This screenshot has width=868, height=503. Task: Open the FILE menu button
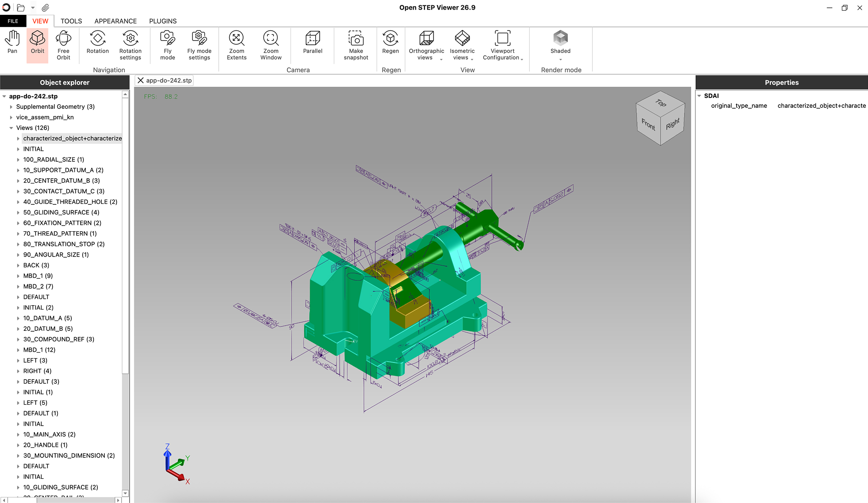click(13, 21)
